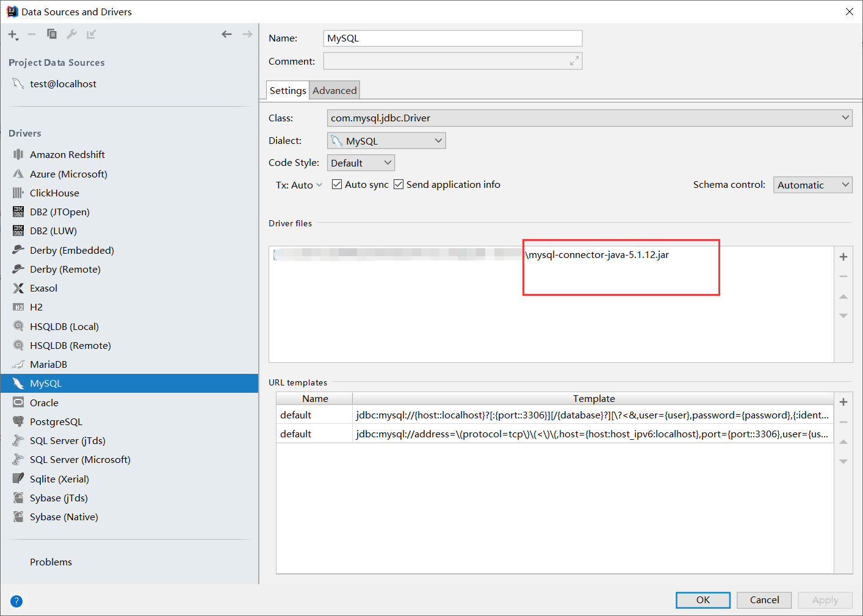
Task: Select the SQL Server (jTds) driver
Action: 129,440
